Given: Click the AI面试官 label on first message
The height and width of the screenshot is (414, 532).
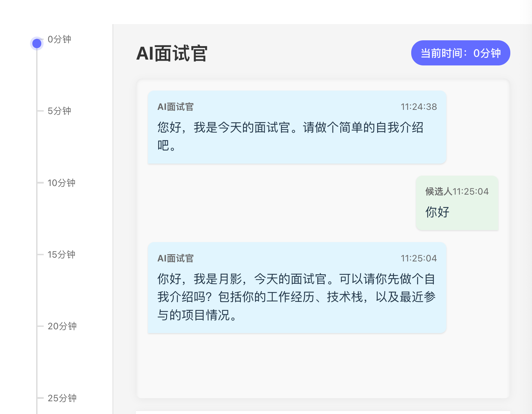Looking at the screenshot, I should coord(175,107).
